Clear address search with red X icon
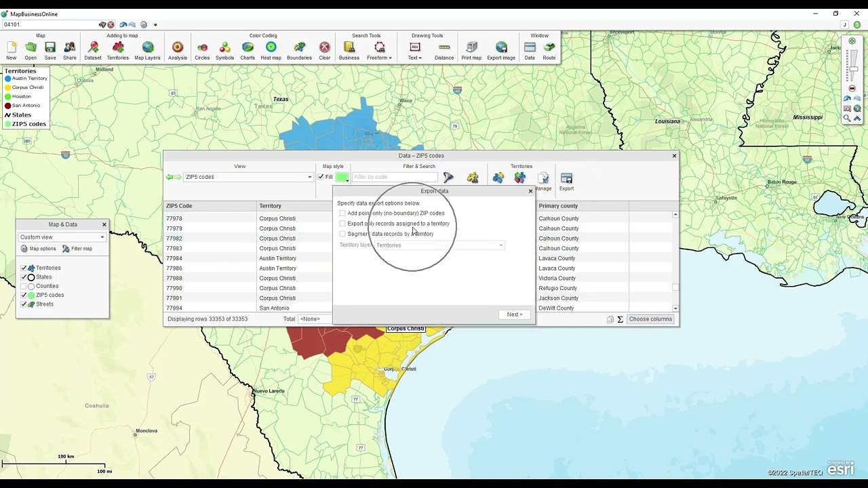The image size is (868, 488). point(111,24)
